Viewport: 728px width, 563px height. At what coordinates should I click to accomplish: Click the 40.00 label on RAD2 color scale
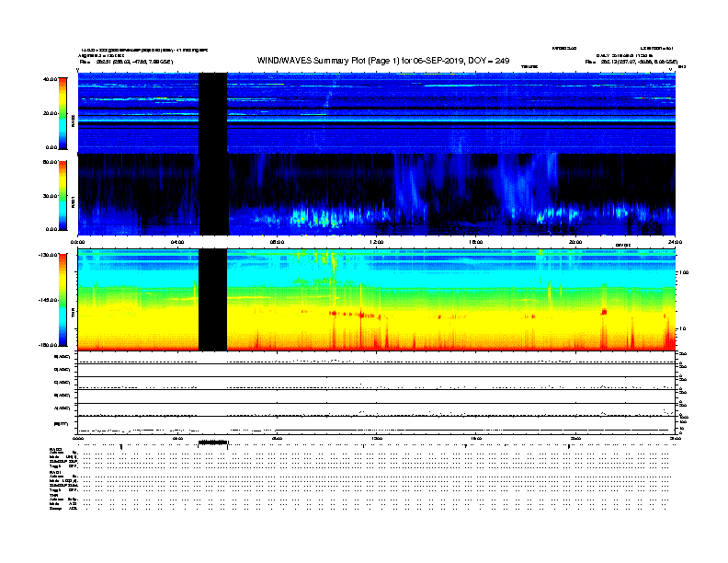click(50, 79)
